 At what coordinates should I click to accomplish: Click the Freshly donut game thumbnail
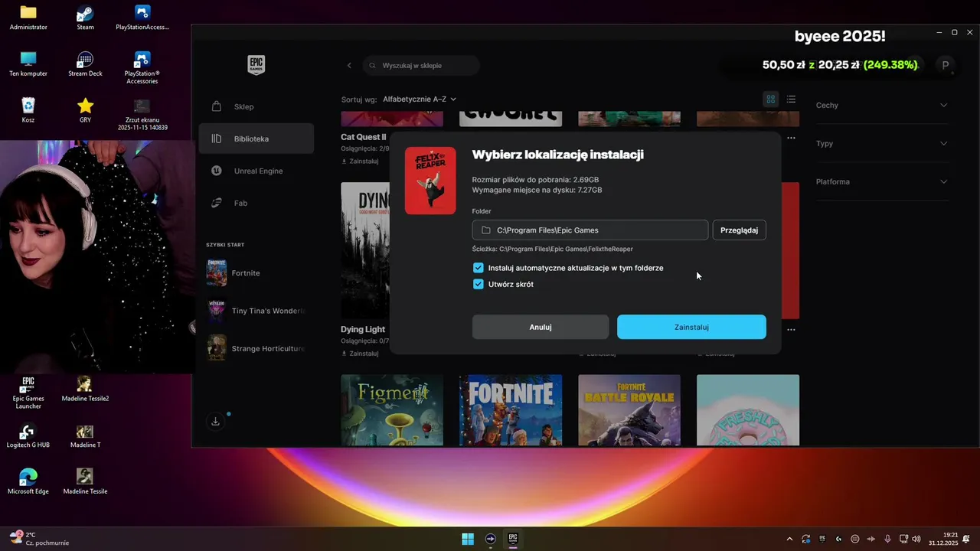pyautogui.click(x=748, y=409)
